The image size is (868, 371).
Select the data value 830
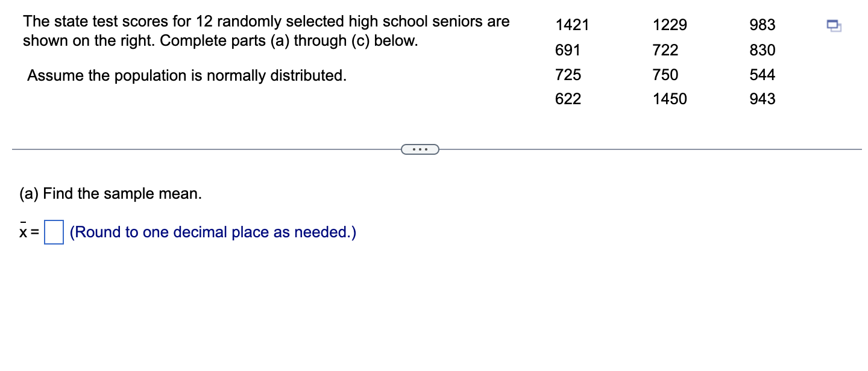763,50
